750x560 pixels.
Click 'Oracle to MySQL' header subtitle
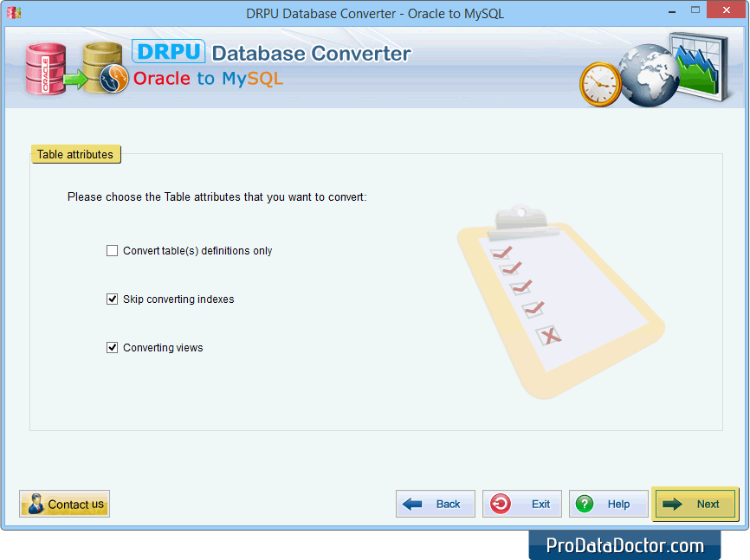pyautogui.click(x=208, y=79)
